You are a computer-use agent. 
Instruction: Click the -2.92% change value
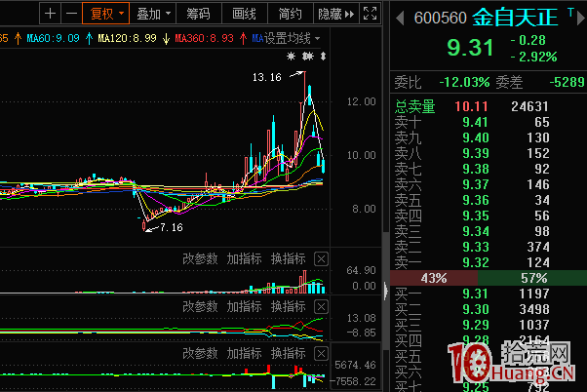pyautogui.click(x=533, y=57)
